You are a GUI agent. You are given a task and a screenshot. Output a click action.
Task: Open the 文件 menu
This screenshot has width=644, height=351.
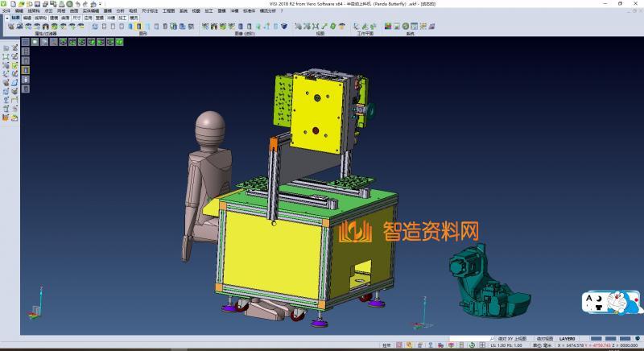tap(6, 11)
